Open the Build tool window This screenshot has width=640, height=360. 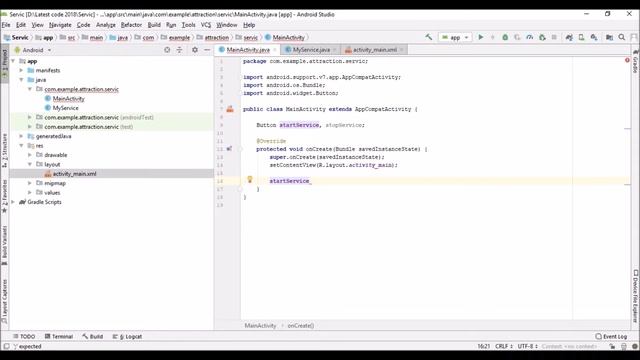tap(93, 336)
